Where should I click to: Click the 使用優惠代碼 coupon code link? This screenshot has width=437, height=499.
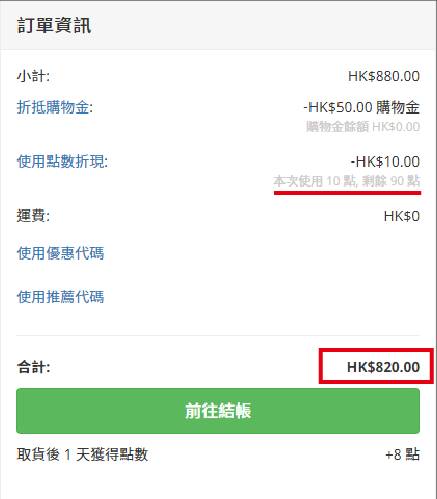[x=60, y=253]
